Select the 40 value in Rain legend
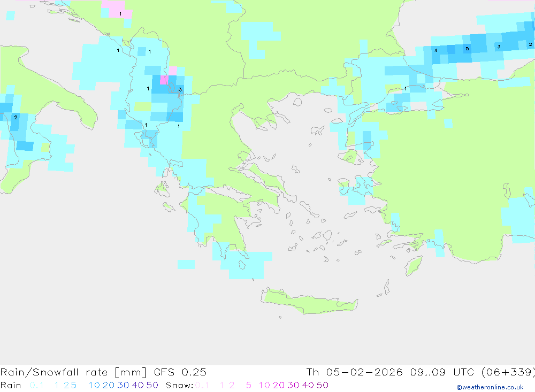The image size is (535, 392). (138, 385)
